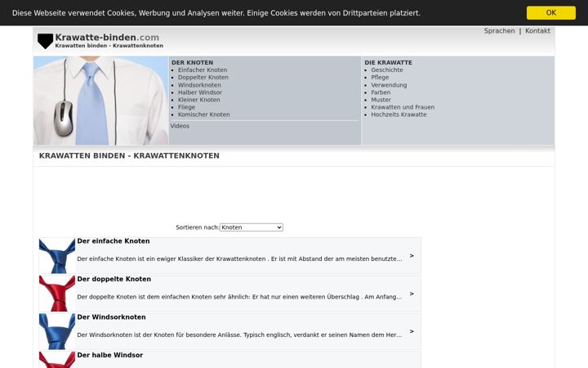Click the arrow beside Der doppelte Knoten
The image size is (588, 368).
pos(412,294)
